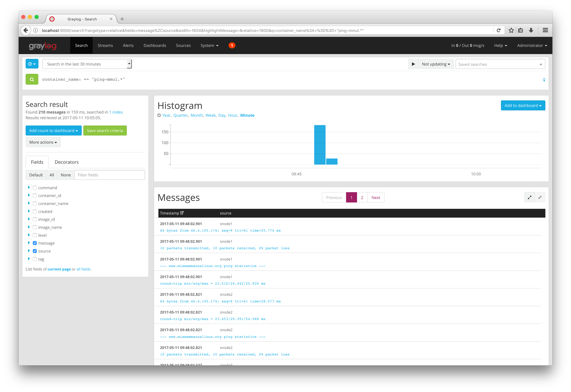
Task: Click the tallest histogram bar
Action: (x=320, y=145)
